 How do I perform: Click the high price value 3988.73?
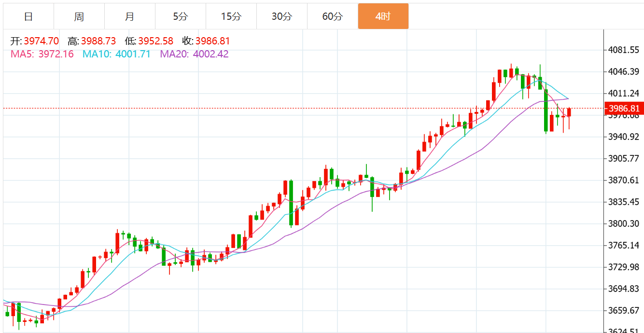coord(99,41)
